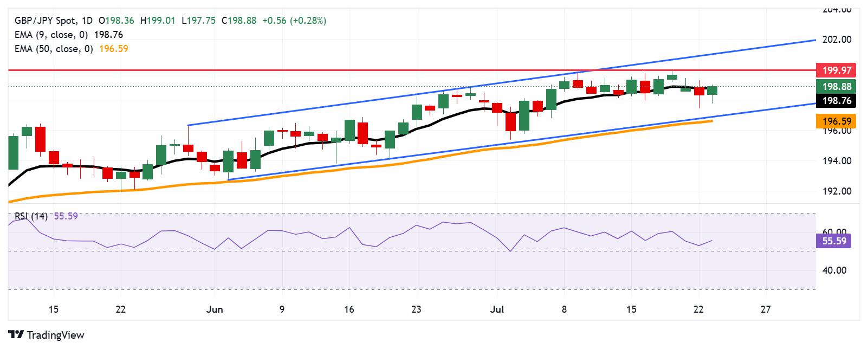
Task: Click the black 198.76 EMA price label
Action: click(835, 101)
